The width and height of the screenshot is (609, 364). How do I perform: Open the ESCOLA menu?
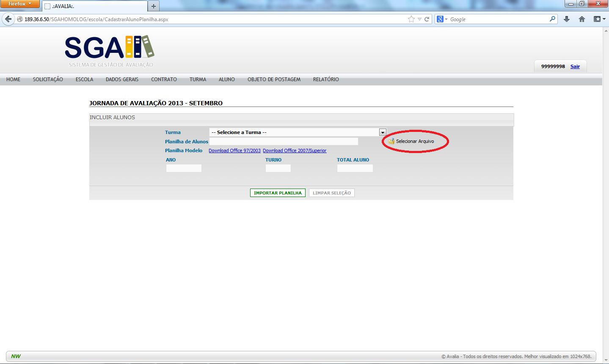point(84,79)
